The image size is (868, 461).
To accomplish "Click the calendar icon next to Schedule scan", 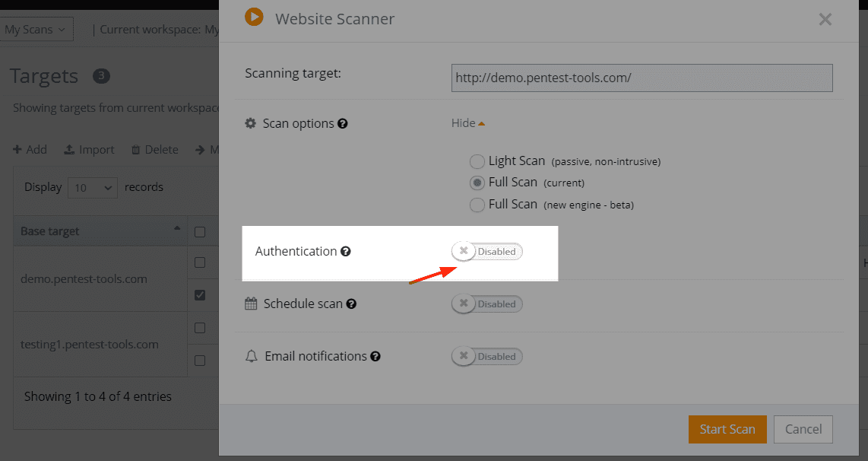I will coord(251,304).
